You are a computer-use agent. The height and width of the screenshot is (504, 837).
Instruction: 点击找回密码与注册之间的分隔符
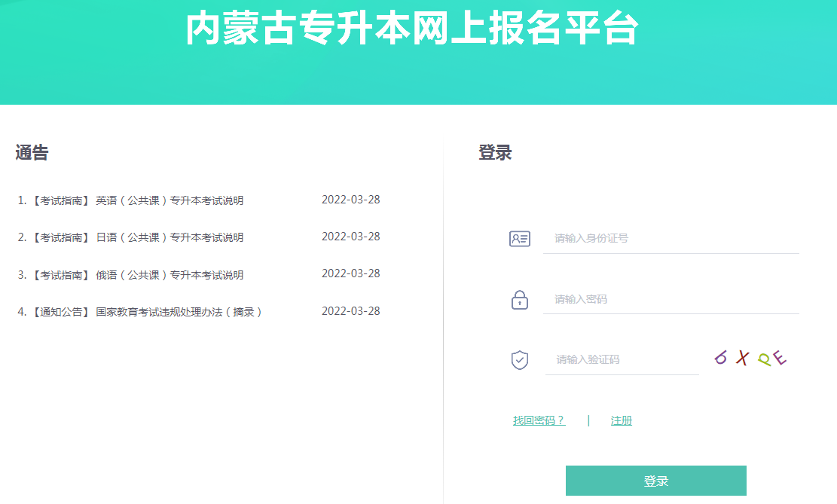[x=589, y=420]
